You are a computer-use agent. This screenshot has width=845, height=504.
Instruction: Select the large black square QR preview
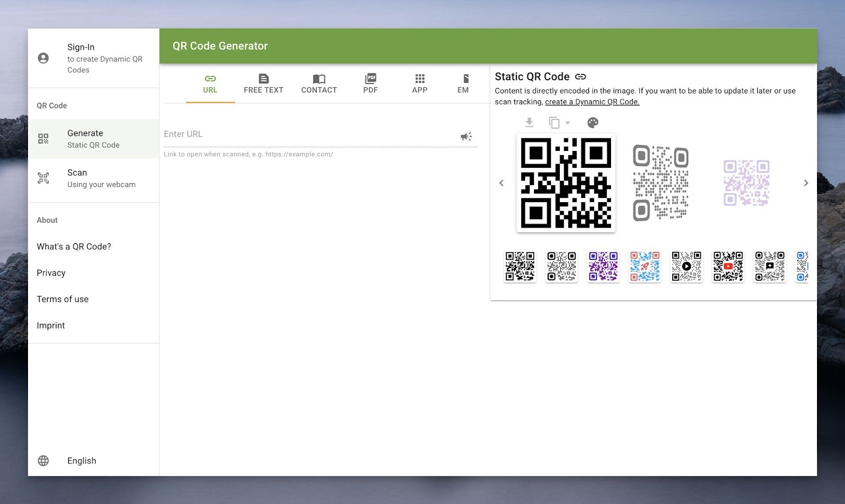566,183
